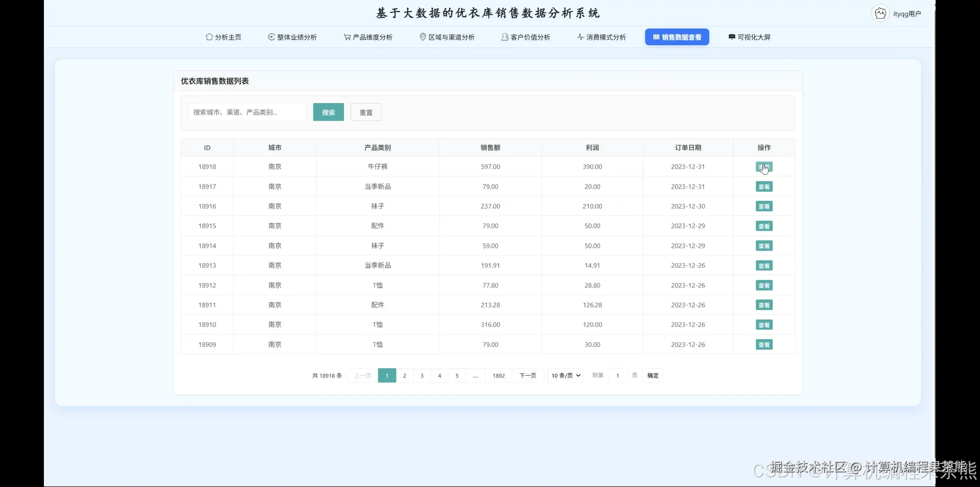Screen dimensions: 980x487
Task: Click the 订单日期 column header
Action: [688, 148]
